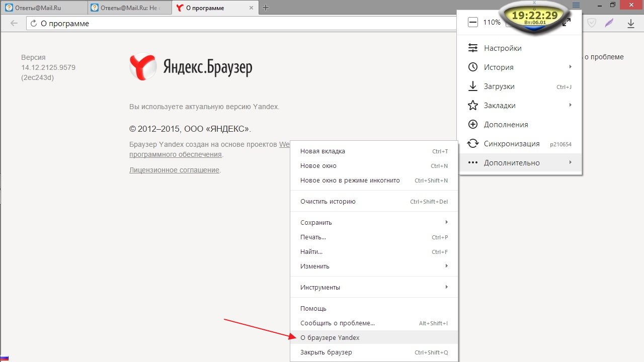Enter fullscreen with the expand arrows icon
This screenshot has width=644, height=362.
567,22
